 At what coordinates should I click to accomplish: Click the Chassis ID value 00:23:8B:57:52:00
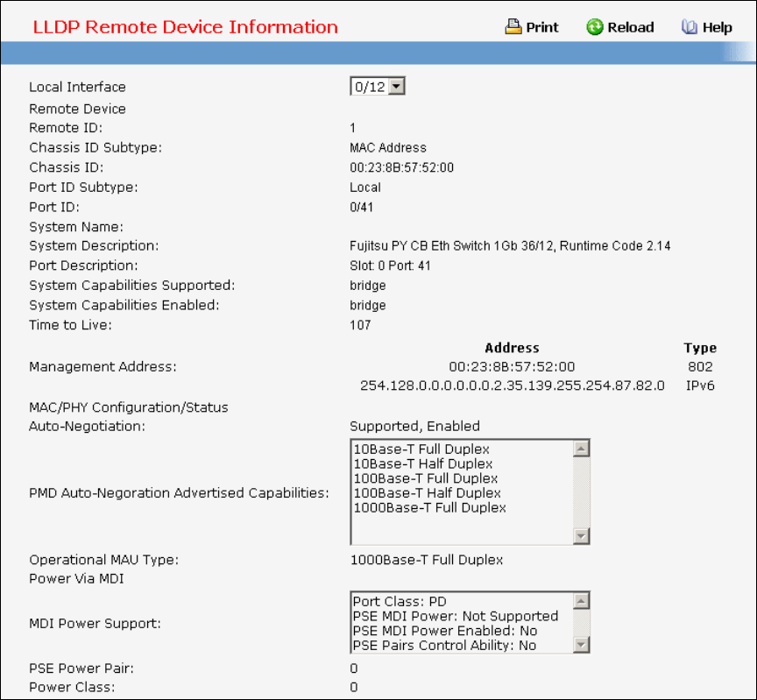(401, 167)
